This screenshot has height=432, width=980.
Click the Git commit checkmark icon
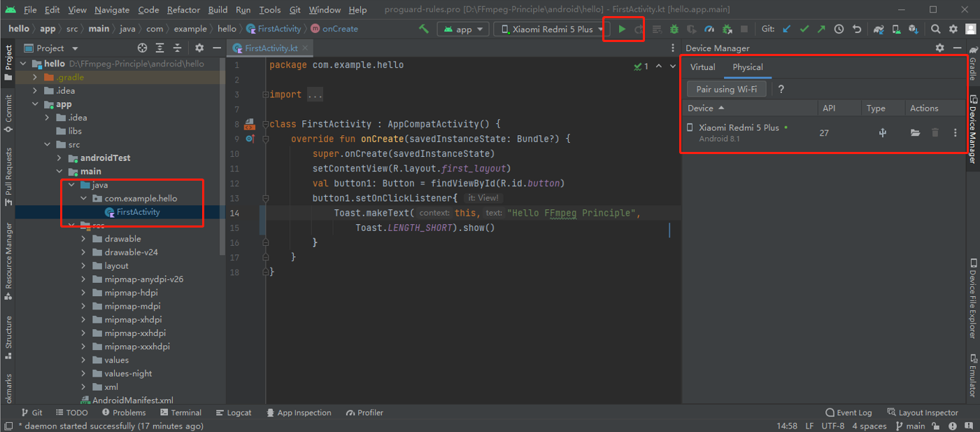pos(804,29)
